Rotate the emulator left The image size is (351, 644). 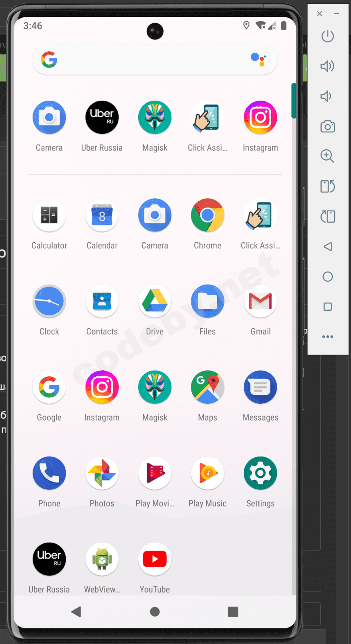pyautogui.click(x=328, y=186)
